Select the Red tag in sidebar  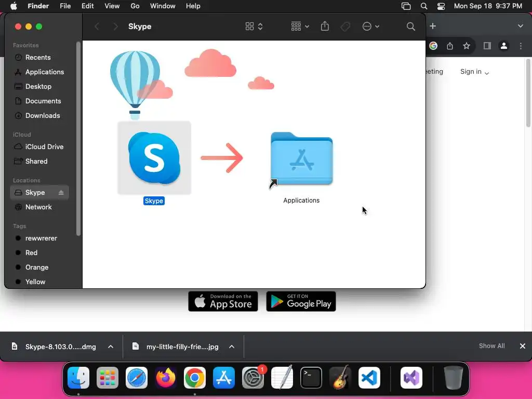pyautogui.click(x=31, y=253)
